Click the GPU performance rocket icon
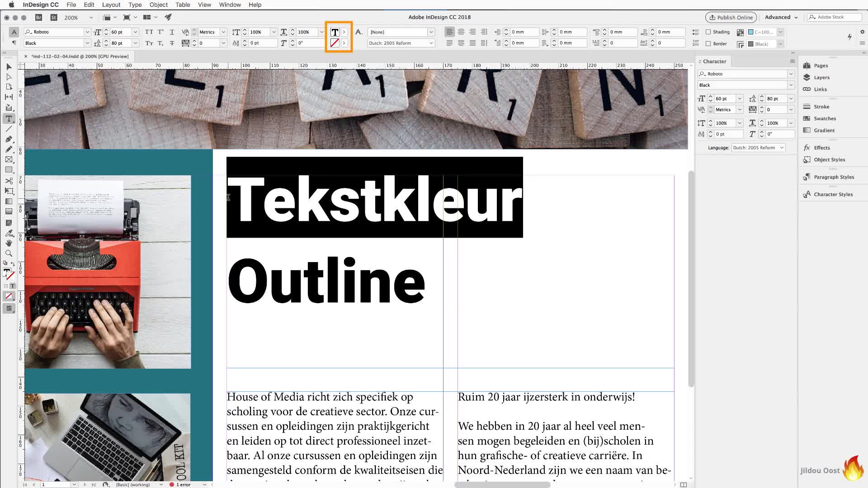The width and height of the screenshot is (868, 488). click(x=168, y=17)
